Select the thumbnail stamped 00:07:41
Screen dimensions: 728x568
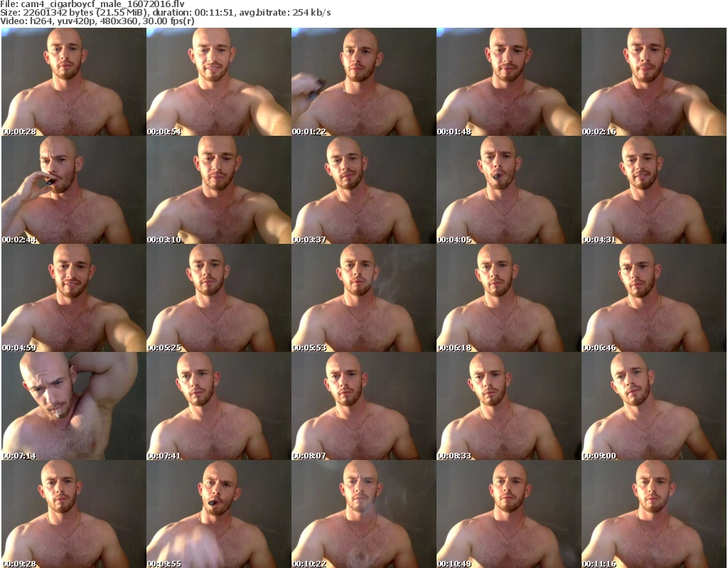219,407
